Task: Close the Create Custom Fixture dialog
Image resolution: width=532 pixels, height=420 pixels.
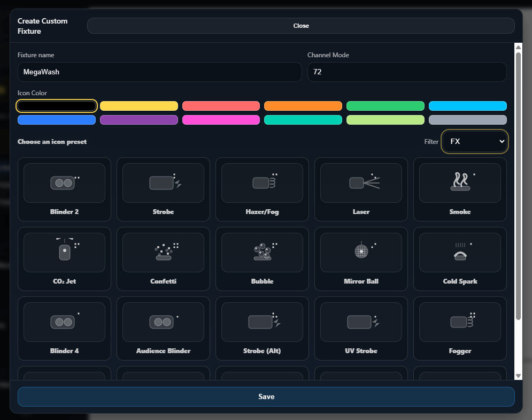Action: pos(301,25)
